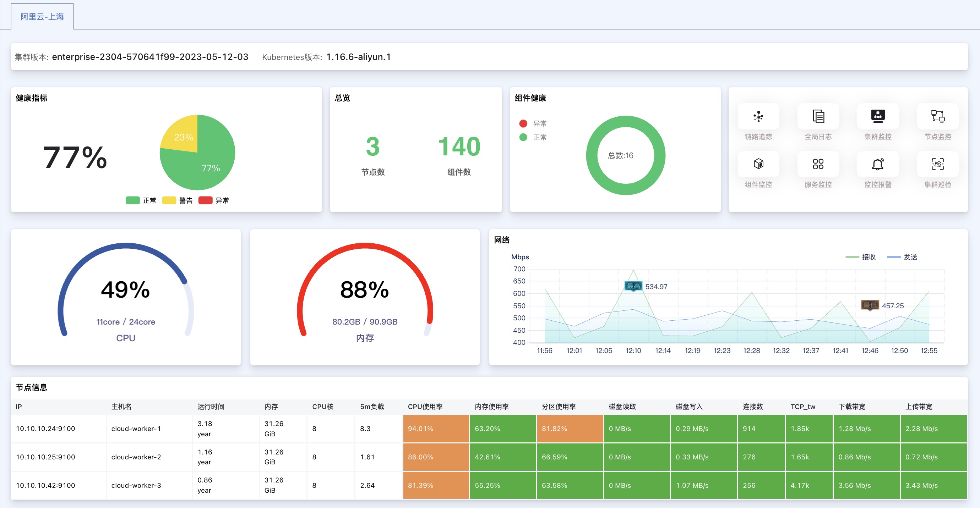The image size is (980, 508).
Task: Open the 集群监控 cluster monitoring icon
Action: 878,116
